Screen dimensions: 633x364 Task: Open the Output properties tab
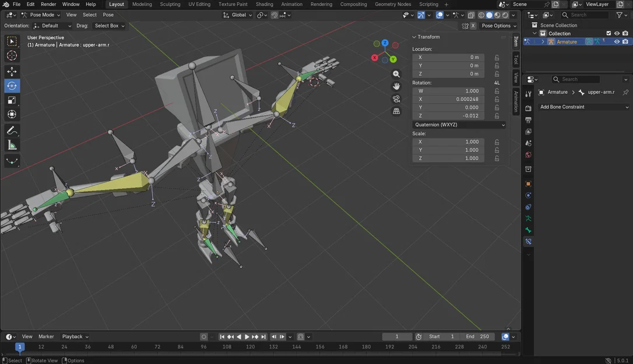point(529,120)
